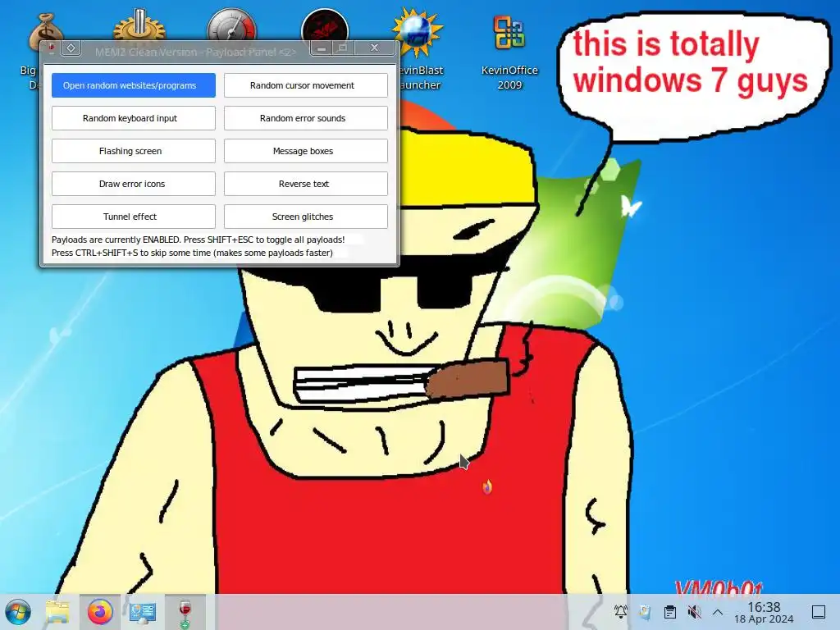Screen dimensions: 840x630
Task: Click the diamond pin button in title bar
Action: click(71, 48)
